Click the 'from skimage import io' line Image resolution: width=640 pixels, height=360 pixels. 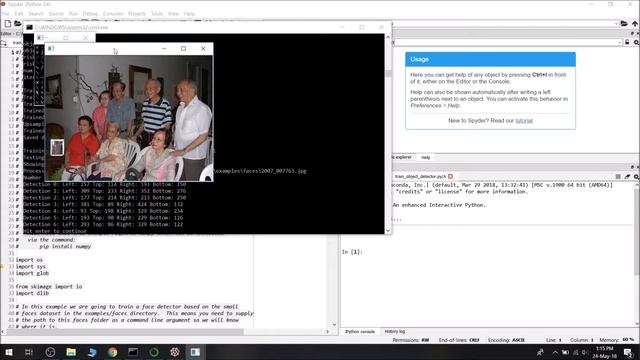pyautogui.click(x=49, y=287)
